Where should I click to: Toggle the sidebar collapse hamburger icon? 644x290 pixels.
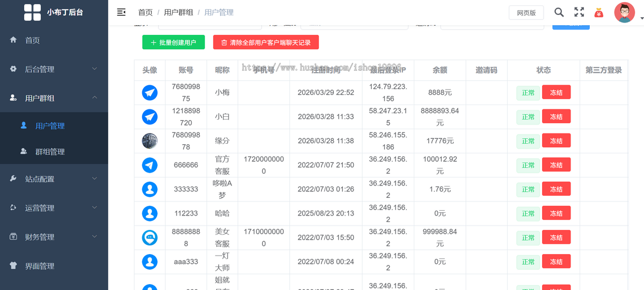pyautogui.click(x=121, y=12)
